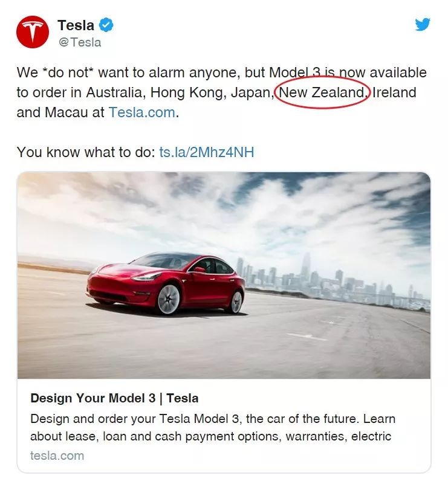The width and height of the screenshot is (448, 487).
Task: Open the Tesla display name link
Action: (x=76, y=25)
